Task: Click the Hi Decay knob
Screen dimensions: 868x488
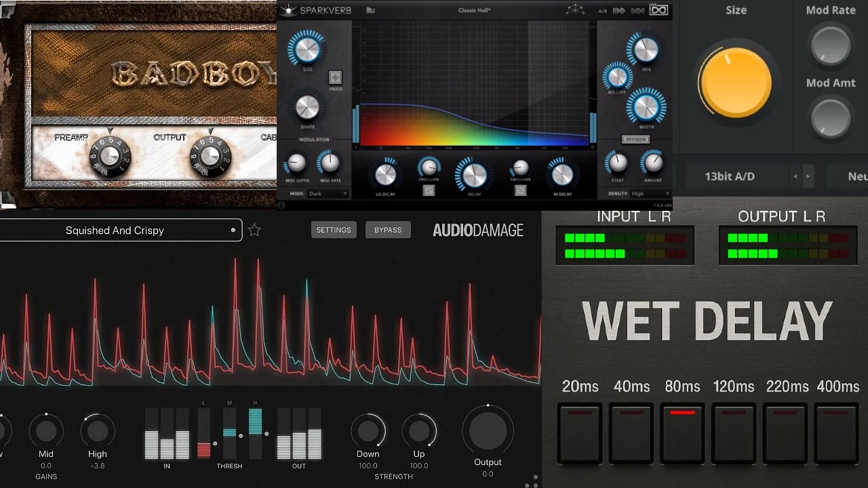Action: [x=562, y=175]
